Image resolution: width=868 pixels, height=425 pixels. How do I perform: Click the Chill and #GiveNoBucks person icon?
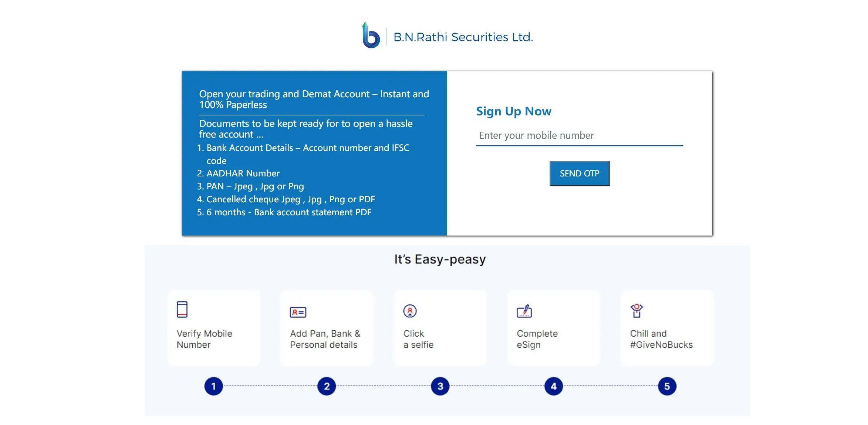[637, 311]
